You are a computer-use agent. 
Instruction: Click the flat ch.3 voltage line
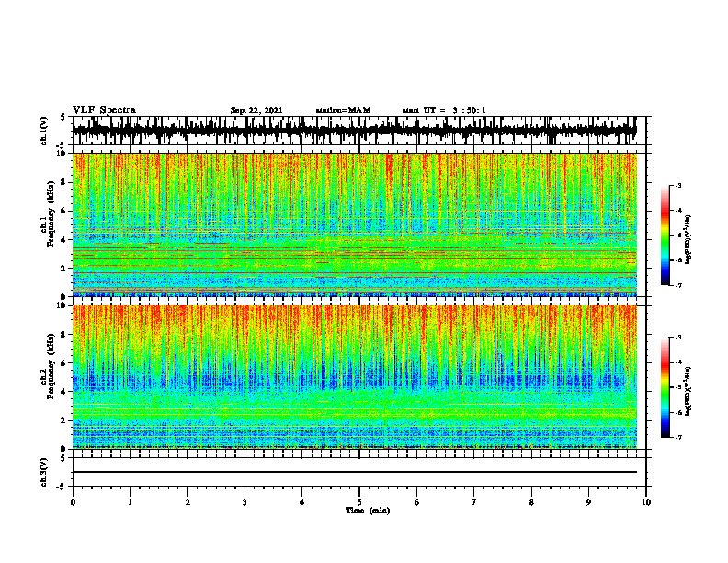coord(354,472)
